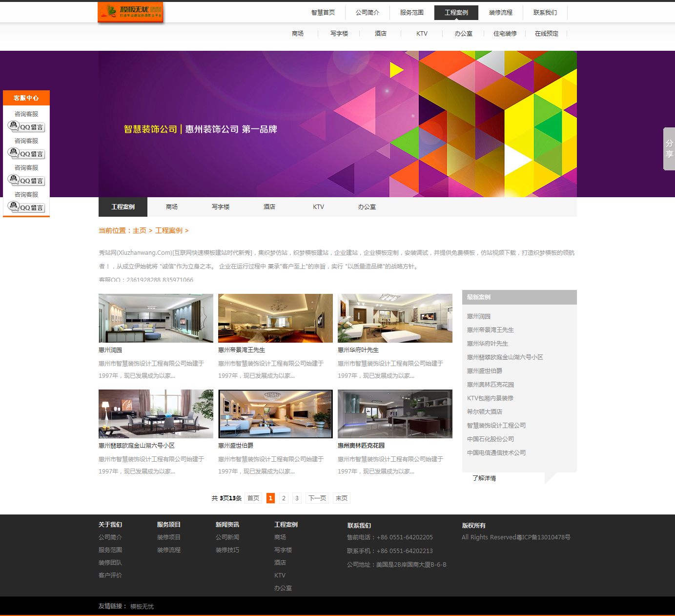Open the 惠州润园 case thumbnail
675x616 pixels.
(156, 318)
